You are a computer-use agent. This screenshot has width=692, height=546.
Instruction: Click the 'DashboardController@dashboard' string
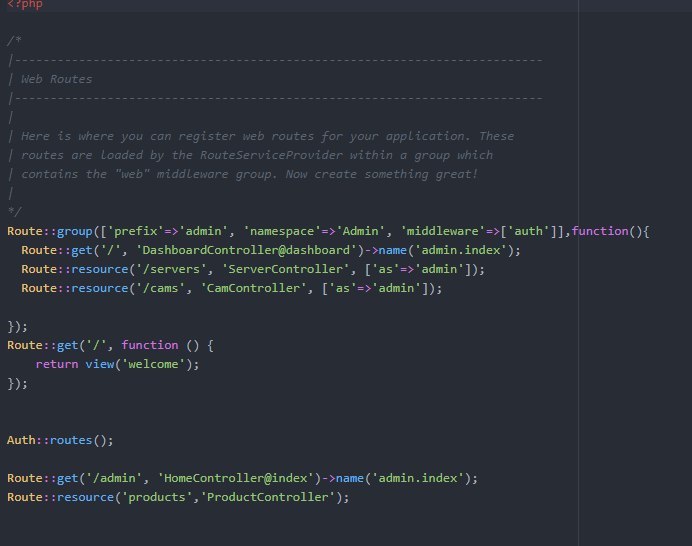246,250
